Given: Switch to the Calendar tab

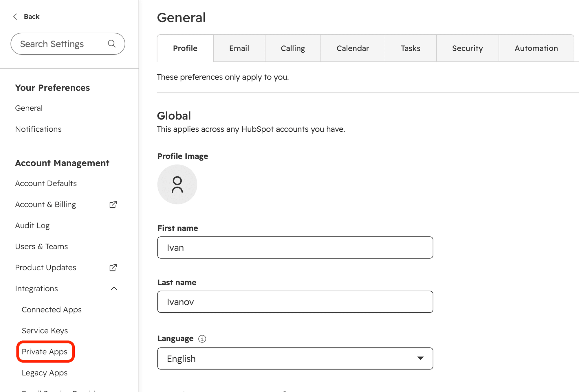Looking at the screenshot, I should [x=353, y=48].
